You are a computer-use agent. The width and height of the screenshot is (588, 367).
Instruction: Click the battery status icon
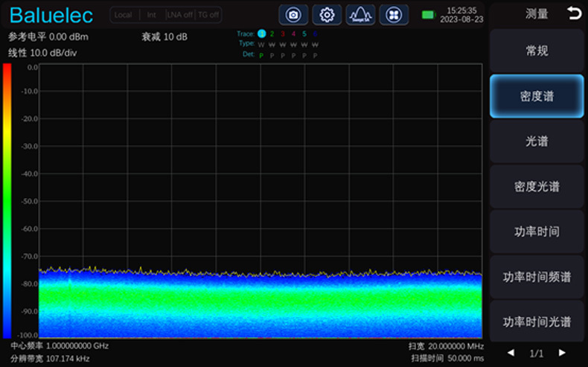pos(428,15)
